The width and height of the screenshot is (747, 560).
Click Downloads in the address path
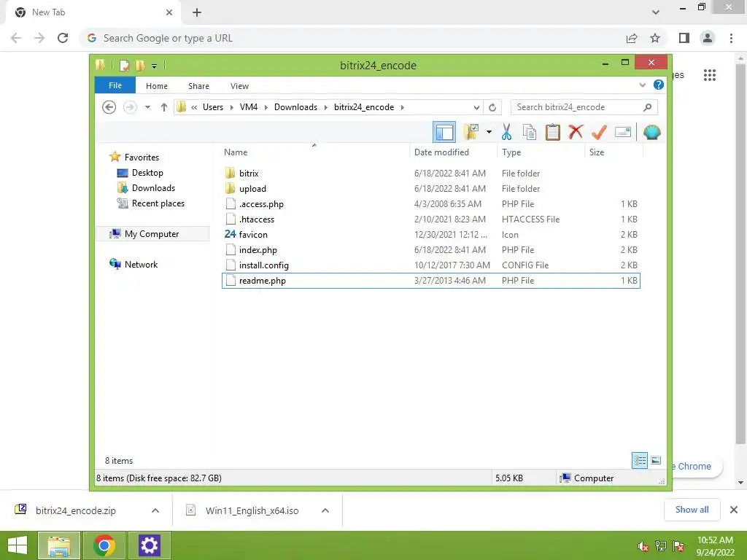point(295,107)
